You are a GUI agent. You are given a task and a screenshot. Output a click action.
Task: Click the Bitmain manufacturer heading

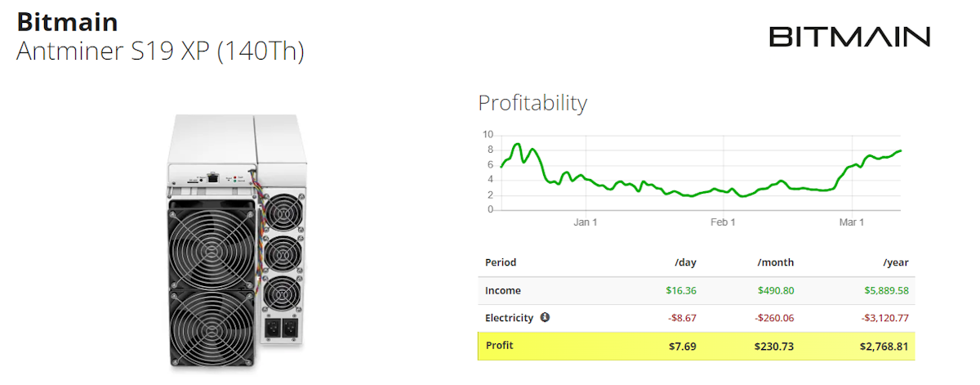coord(67,21)
